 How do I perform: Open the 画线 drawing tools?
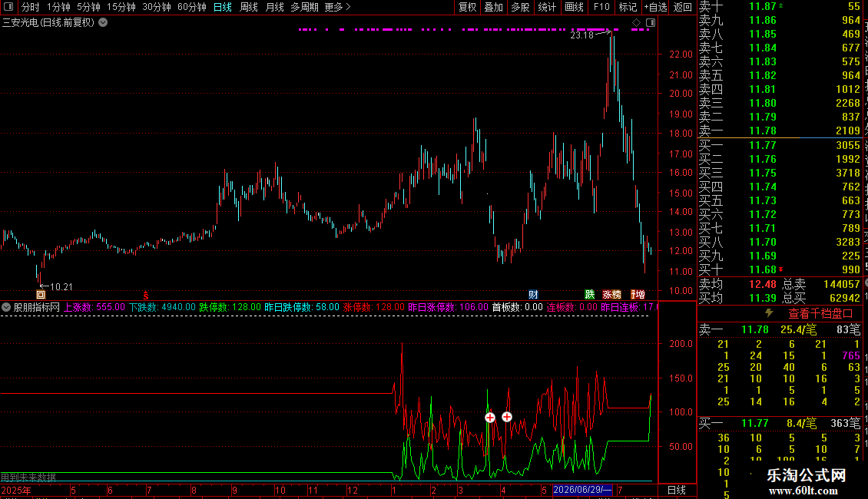click(574, 7)
